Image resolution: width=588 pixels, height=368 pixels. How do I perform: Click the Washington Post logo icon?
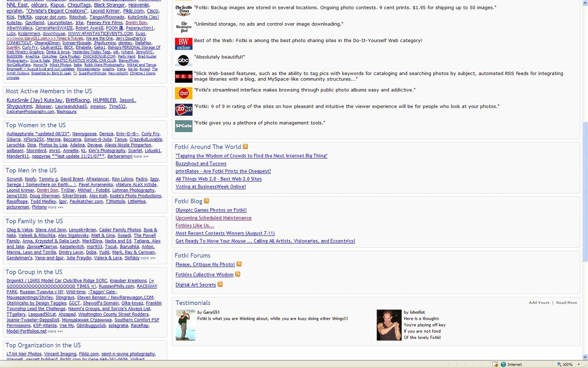[184, 27]
